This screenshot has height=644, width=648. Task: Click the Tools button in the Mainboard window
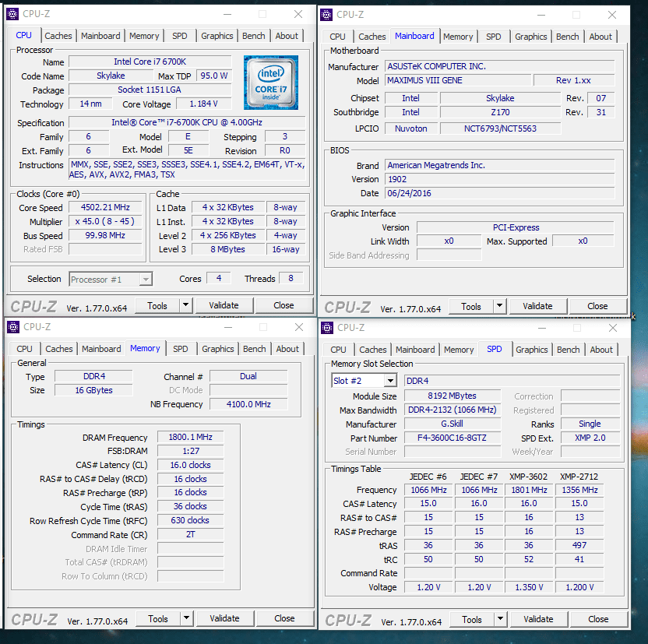[471, 307]
